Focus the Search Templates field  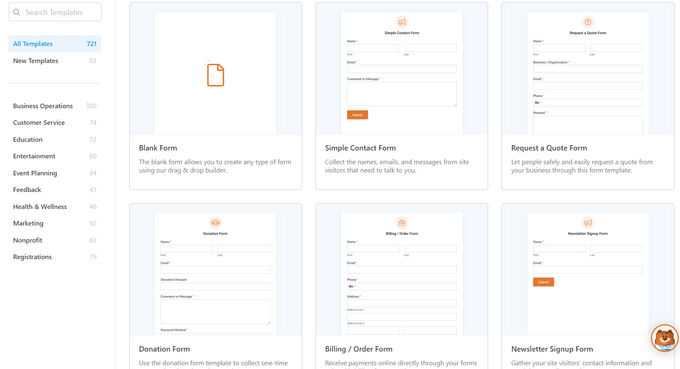pos(55,12)
